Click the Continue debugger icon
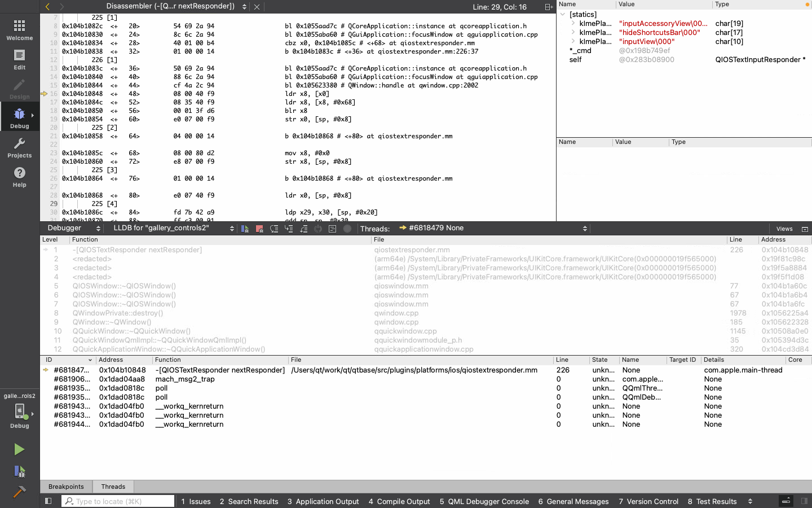 tap(245, 229)
